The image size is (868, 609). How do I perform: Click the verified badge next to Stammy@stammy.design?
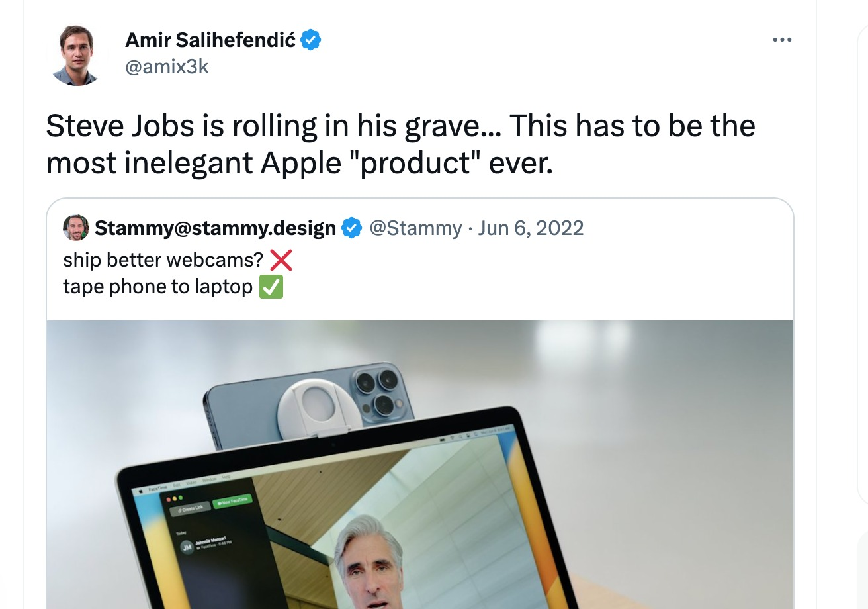click(x=351, y=228)
